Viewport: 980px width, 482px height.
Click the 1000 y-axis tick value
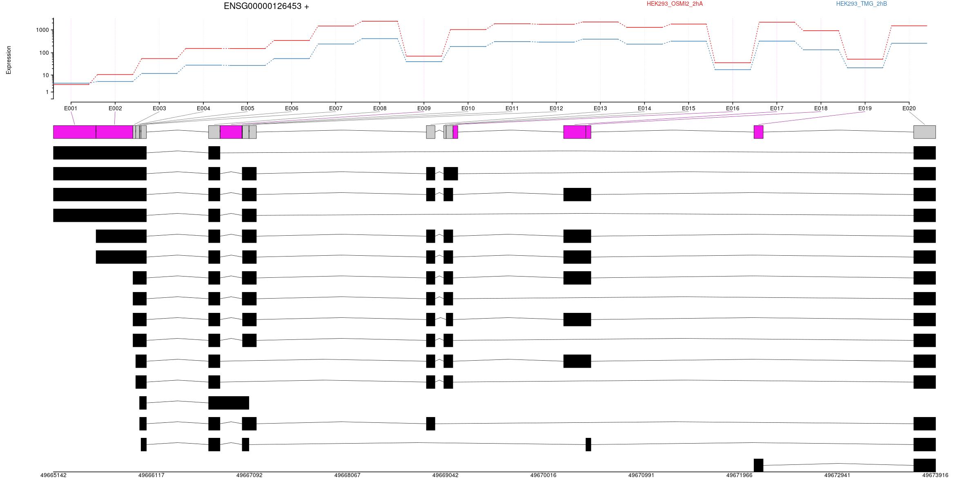coord(42,30)
